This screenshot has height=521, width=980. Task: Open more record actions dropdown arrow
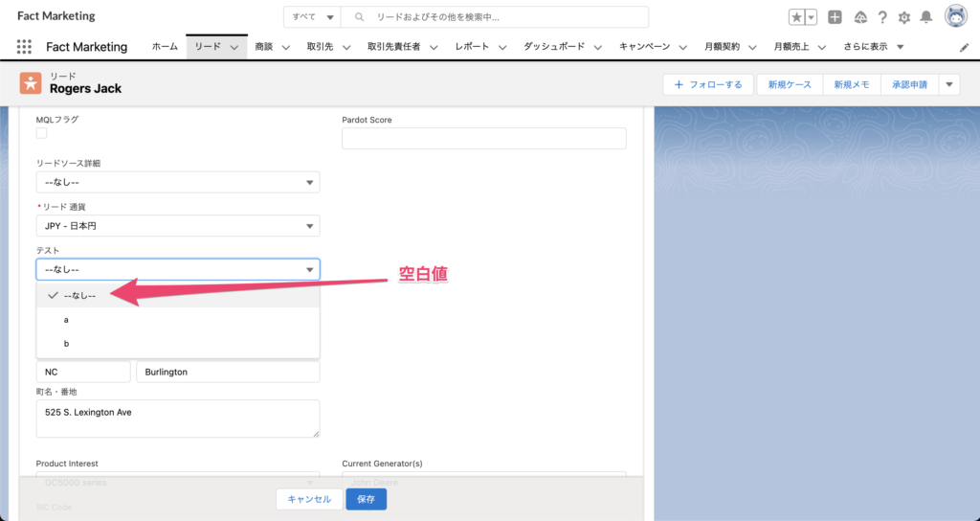pos(949,84)
